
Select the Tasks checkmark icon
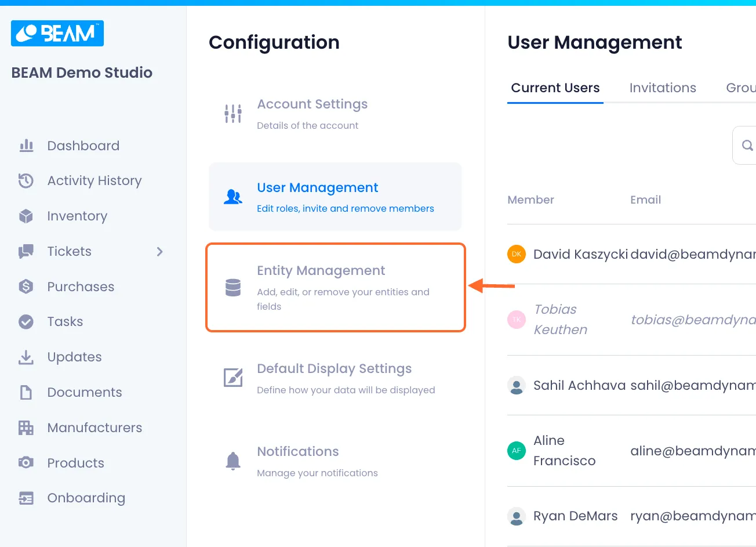26,322
